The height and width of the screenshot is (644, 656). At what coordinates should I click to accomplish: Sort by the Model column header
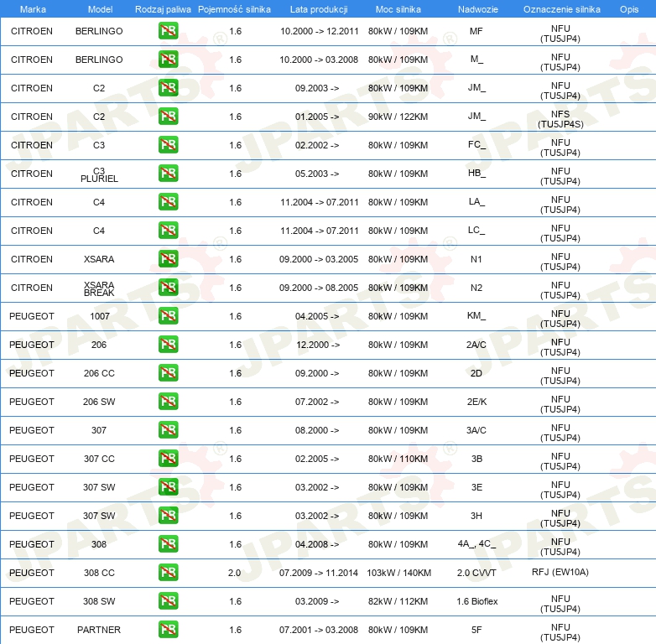(100, 9)
